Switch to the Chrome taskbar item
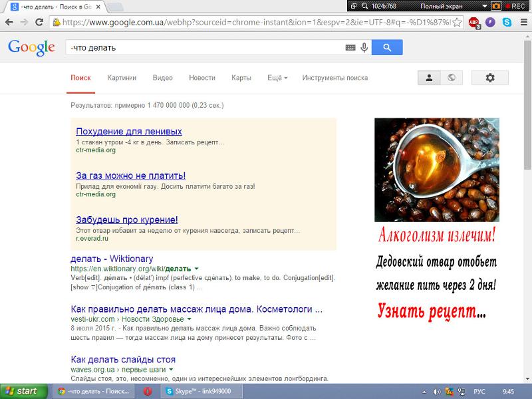 94,391
